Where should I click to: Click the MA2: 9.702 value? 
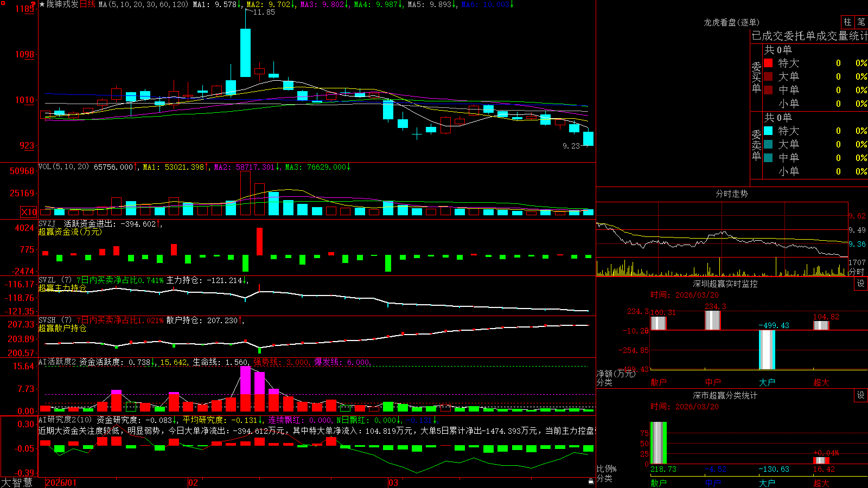pyautogui.click(x=270, y=4)
